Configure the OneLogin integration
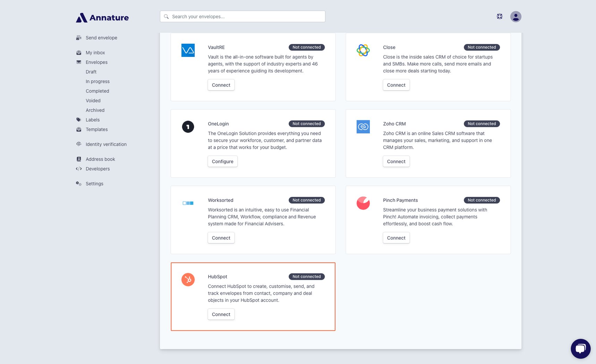This screenshot has height=364, width=596. (222, 161)
